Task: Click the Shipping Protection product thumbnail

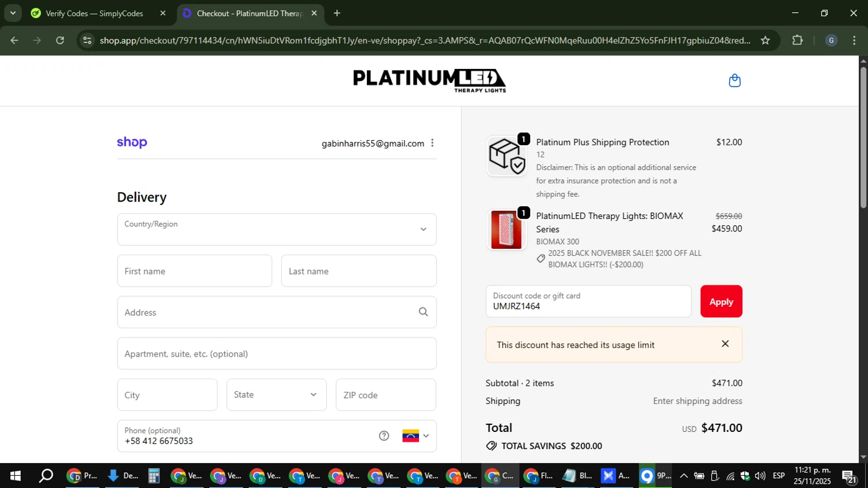Action: point(506,156)
